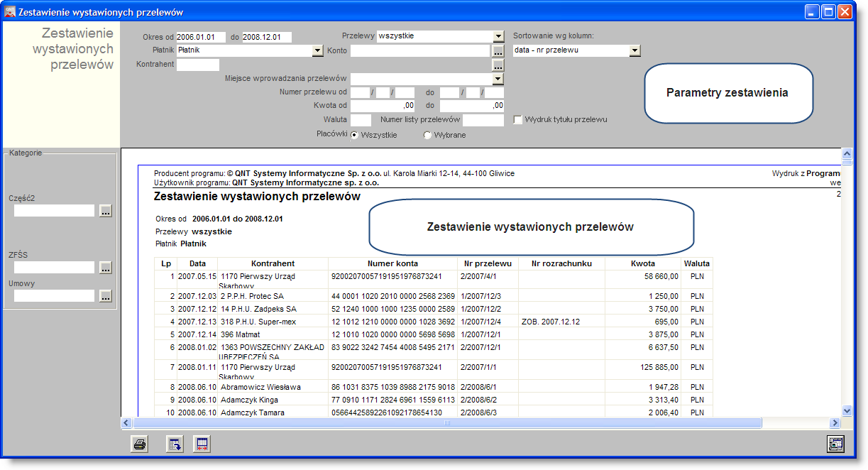Expand the Przelewy dropdown showing wszystkie
Image resolution: width=868 pixels, height=470 pixels.
[498, 37]
